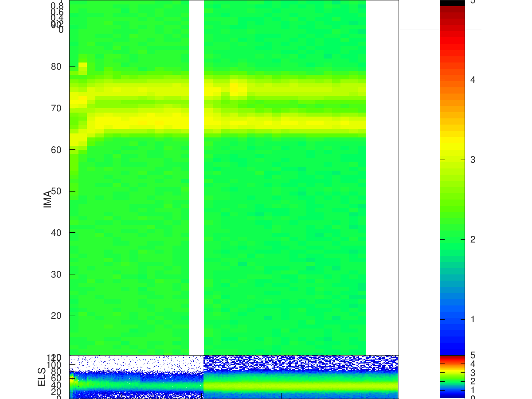532x399 pixels.
Task: Click the small ELS colorbar at the bottom right
Action: (452, 376)
